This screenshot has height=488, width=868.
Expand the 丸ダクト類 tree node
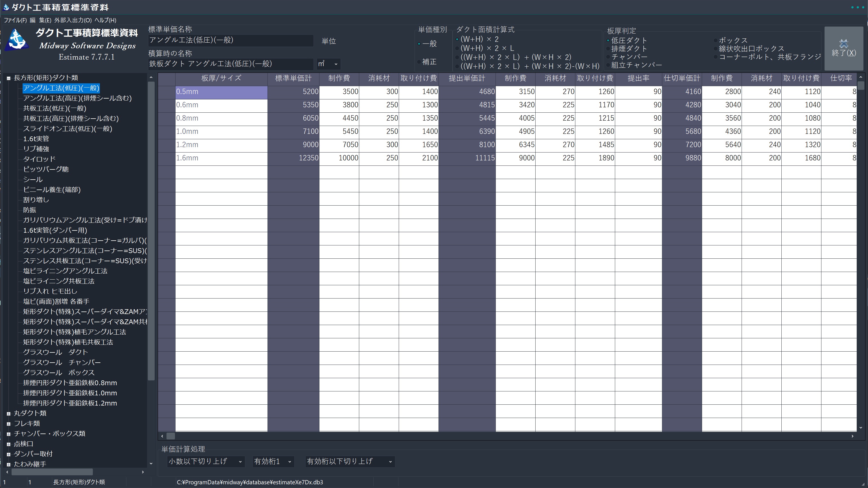pyautogui.click(x=9, y=413)
